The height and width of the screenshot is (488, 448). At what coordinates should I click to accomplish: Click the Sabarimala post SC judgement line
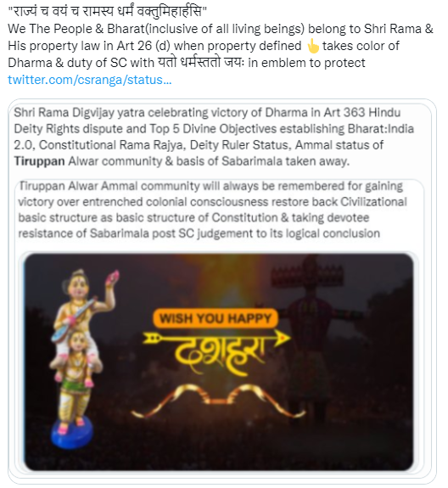(199, 233)
